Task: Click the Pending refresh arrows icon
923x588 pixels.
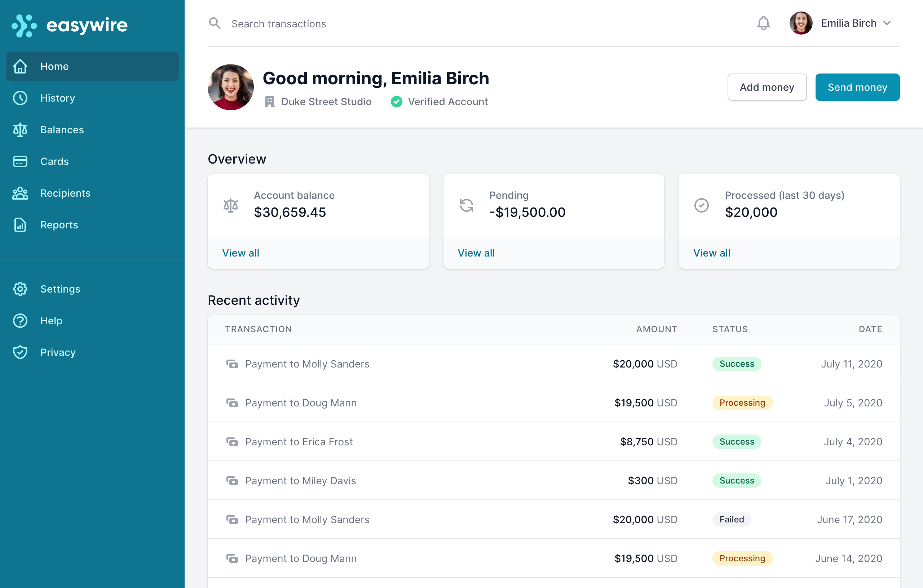Action: 466,205
